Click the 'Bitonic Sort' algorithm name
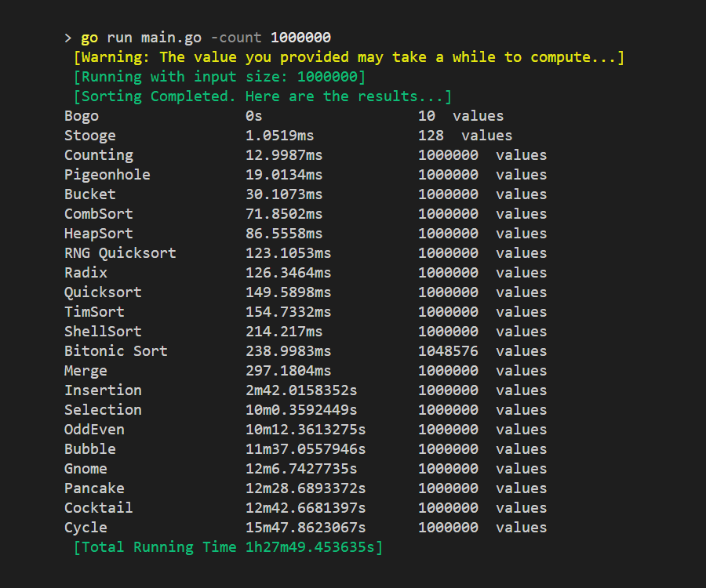706x588 pixels. [x=116, y=351]
